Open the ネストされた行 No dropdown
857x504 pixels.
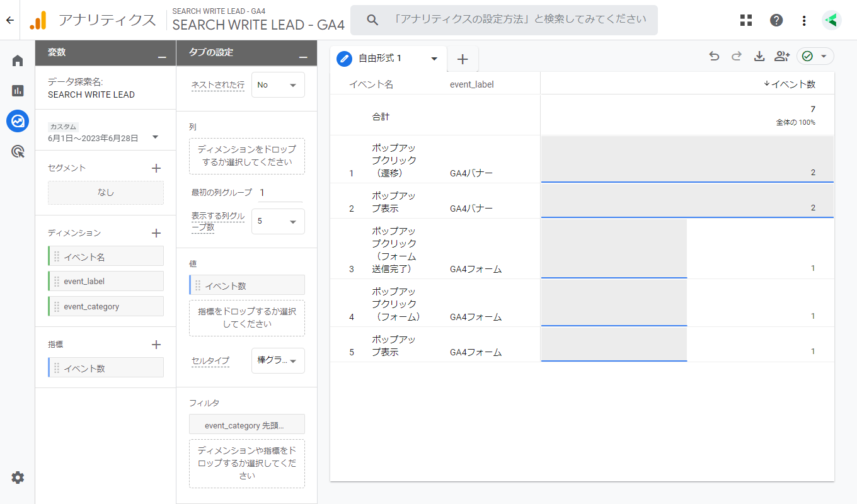pyautogui.click(x=278, y=85)
